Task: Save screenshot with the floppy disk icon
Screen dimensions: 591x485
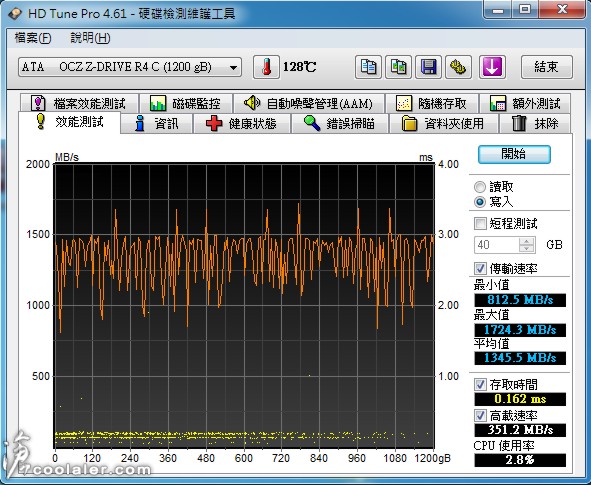Action: click(428, 67)
